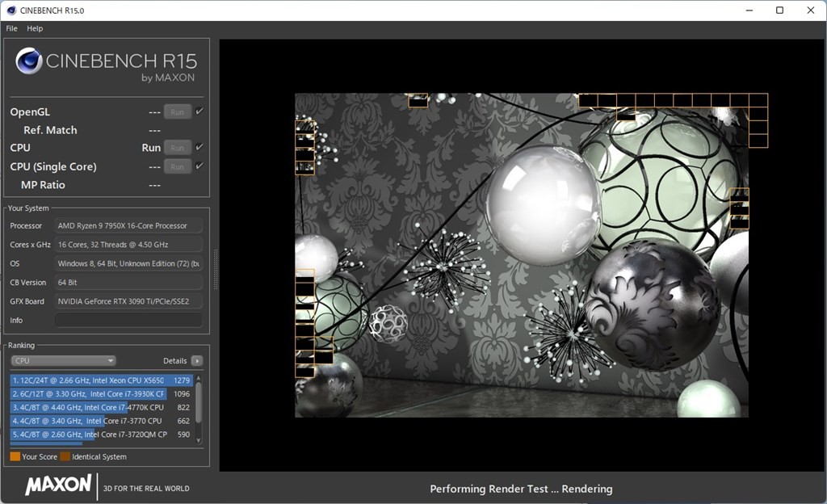827x504 pixels.
Task: Open the CPU ranking type dropdown
Action: tap(63, 361)
